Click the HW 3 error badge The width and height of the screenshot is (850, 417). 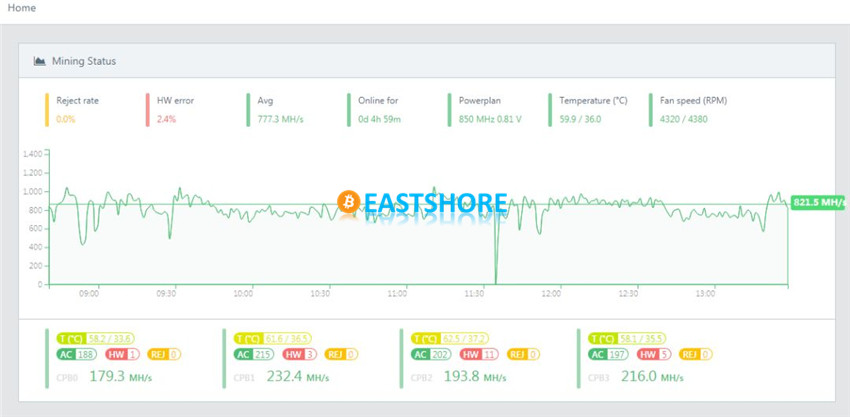click(x=300, y=355)
